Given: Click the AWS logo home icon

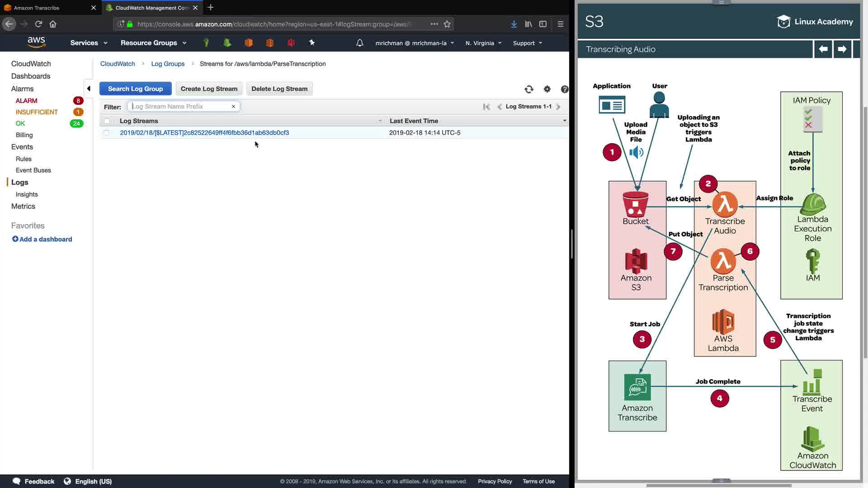Looking at the screenshot, I should (x=36, y=42).
